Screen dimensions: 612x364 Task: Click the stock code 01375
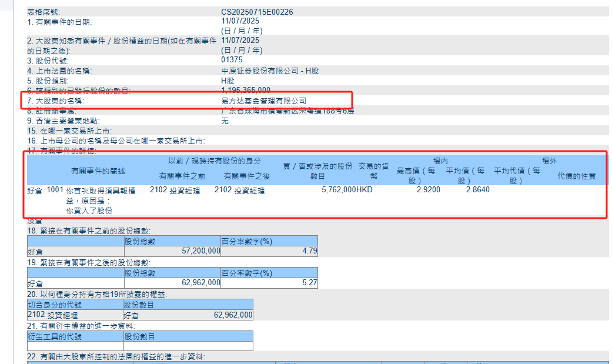pos(229,59)
